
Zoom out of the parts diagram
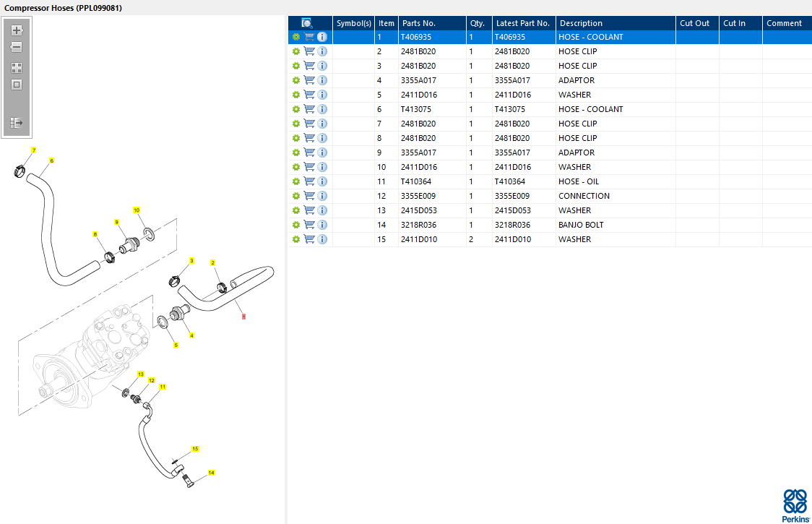(17, 47)
